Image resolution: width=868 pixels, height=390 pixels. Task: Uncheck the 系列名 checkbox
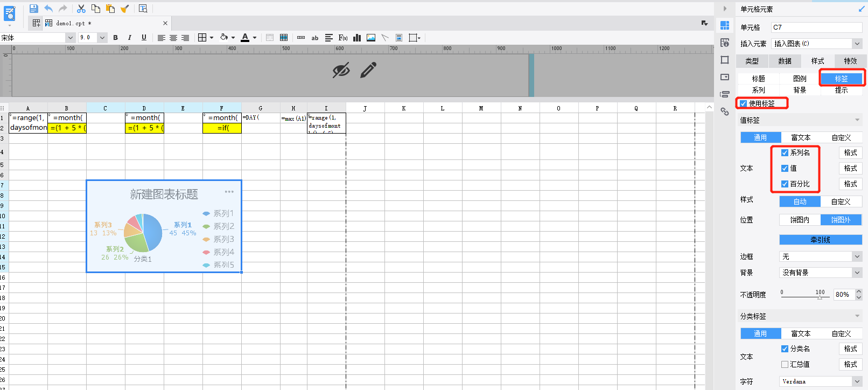click(785, 152)
